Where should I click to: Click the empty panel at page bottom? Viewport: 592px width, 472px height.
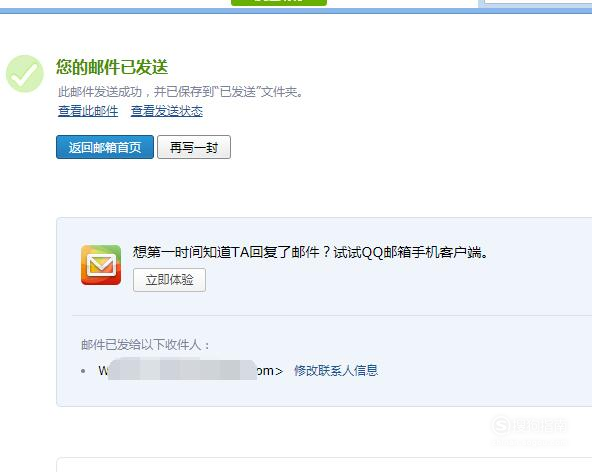click(324, 465)
